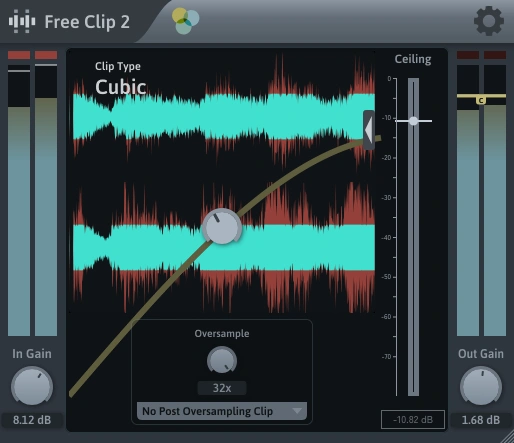Click the 8.12 dB In Gain value

point(32,420)
